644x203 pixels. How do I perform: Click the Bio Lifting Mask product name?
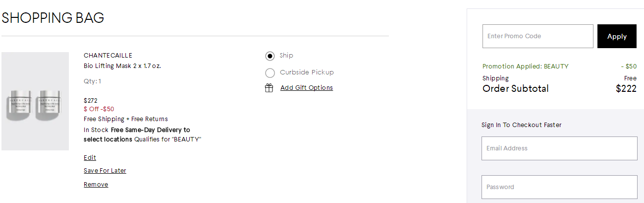pos(122,66)
